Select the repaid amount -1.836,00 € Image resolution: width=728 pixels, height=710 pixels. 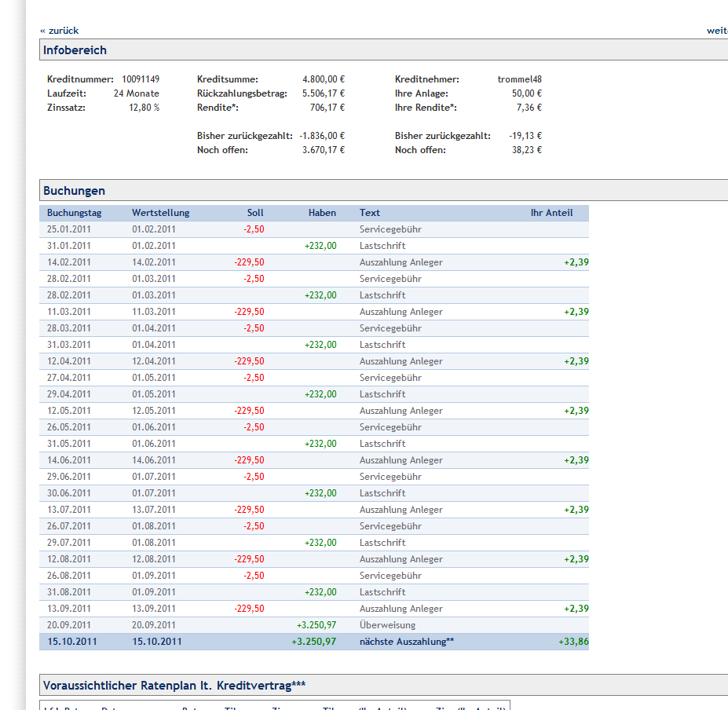322,136
